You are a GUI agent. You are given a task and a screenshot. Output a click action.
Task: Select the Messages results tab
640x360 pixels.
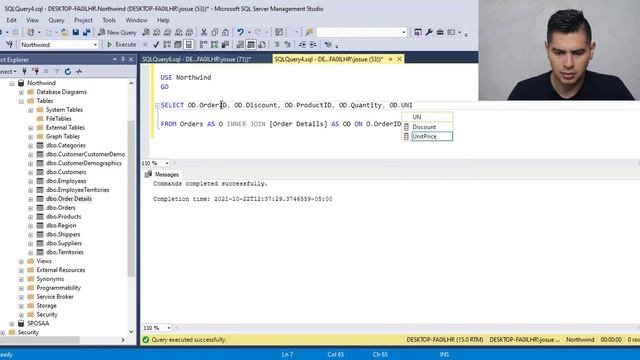162,174
